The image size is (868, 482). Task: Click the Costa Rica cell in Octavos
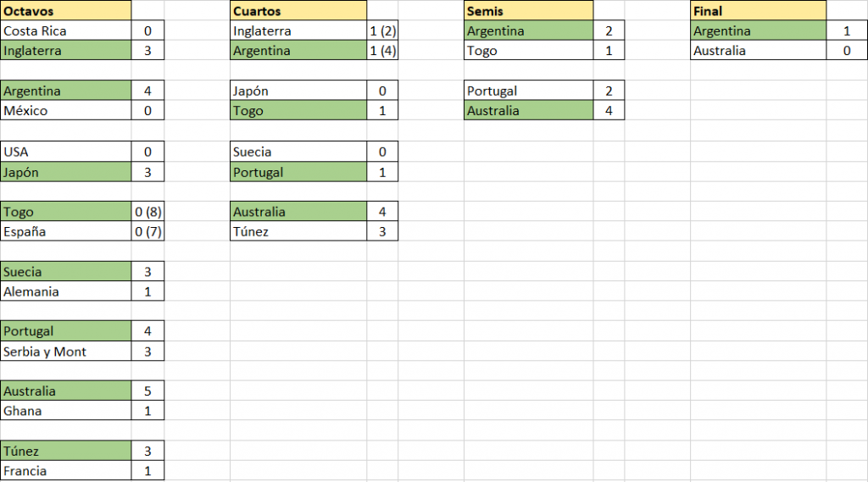coord(66,31)
